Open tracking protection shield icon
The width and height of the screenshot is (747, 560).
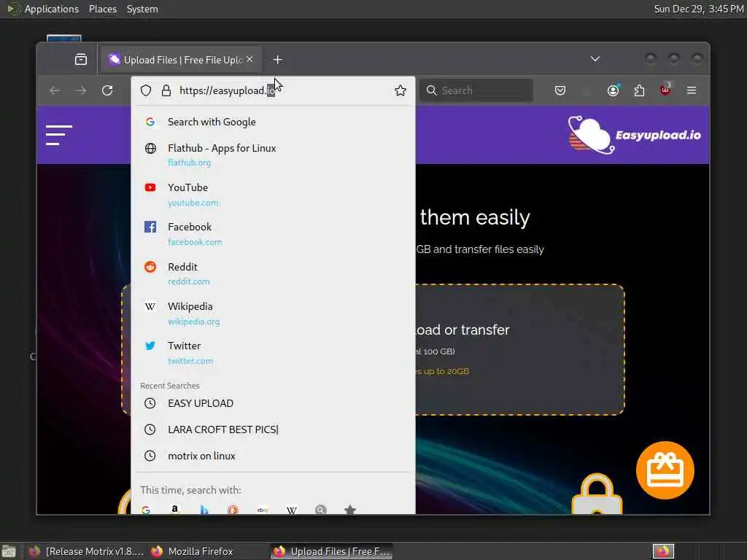tap(146, 90)
